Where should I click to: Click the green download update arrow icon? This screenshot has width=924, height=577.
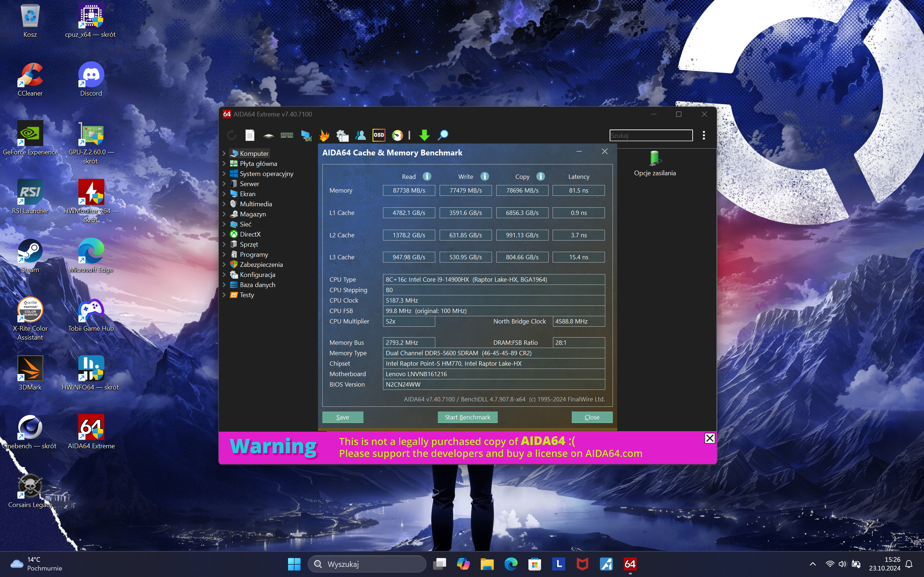(424, 135)
